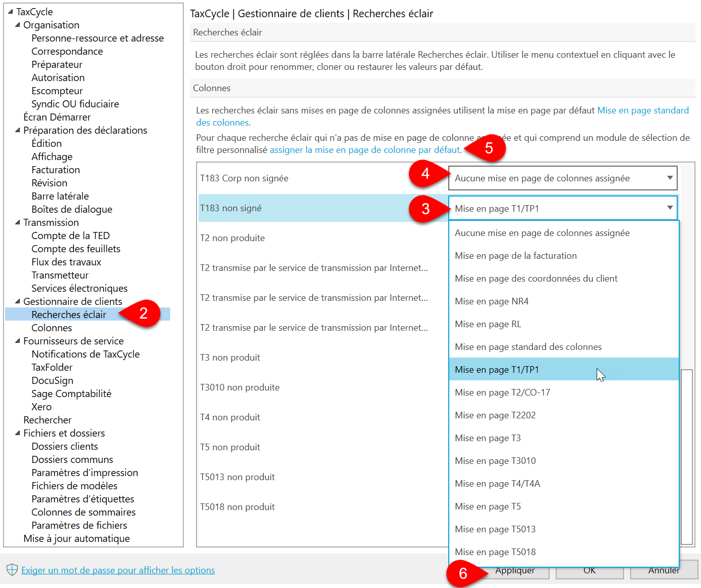Click the Appliquer button
This screenshot has height=588, width=701.
(x=515, y=570)
